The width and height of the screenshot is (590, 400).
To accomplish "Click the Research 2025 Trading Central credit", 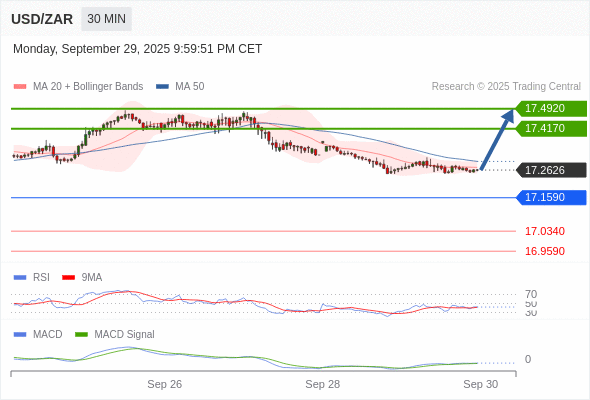I will 506,87.
